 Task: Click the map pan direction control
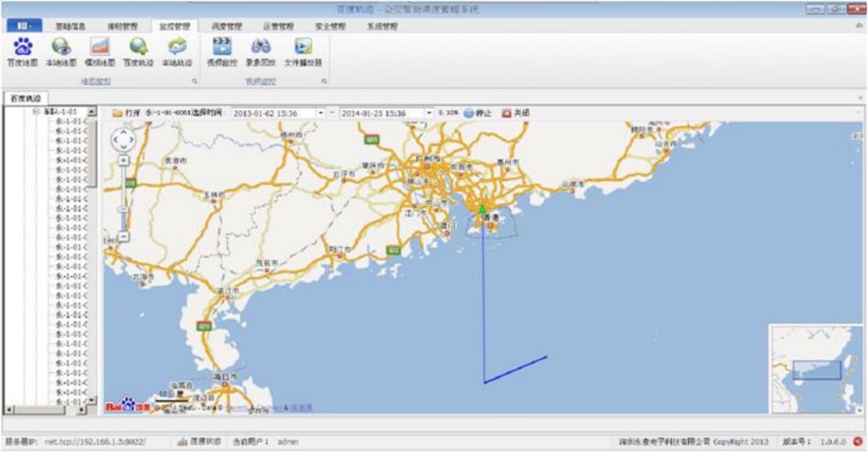pyautogui.click(x=123, y=140)
